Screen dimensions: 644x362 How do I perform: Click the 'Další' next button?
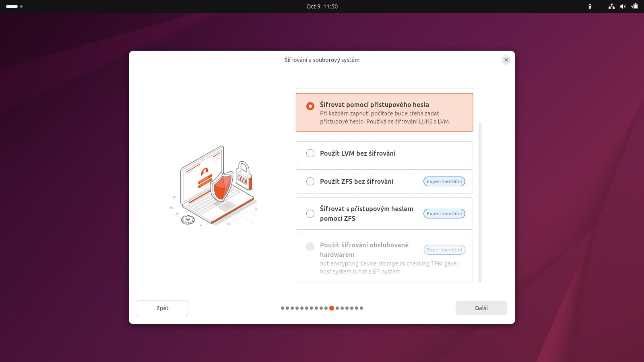(x=481, y=308)
